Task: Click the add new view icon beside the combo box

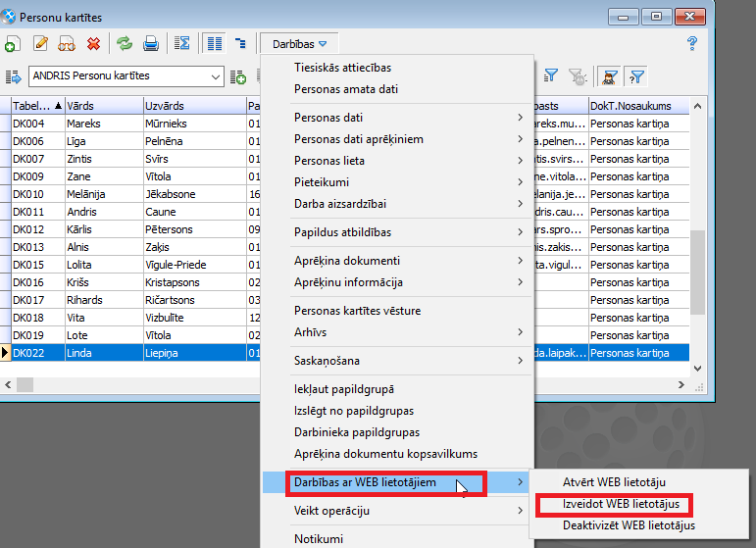Action: click(237, 76)
